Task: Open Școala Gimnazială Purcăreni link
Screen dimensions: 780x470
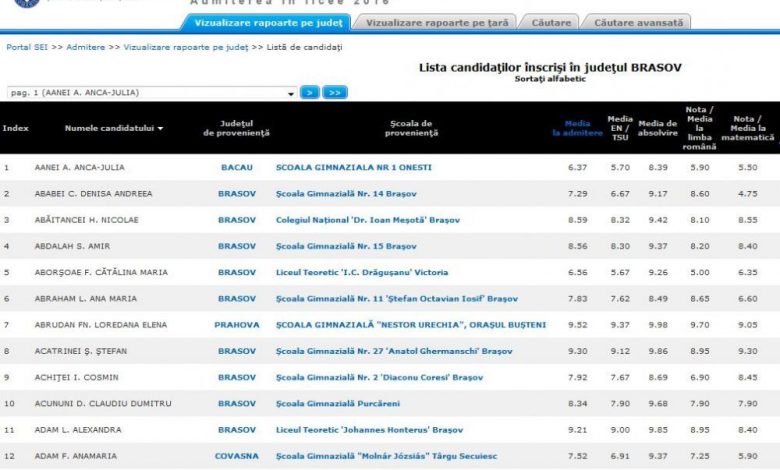Action: [338, 404]
